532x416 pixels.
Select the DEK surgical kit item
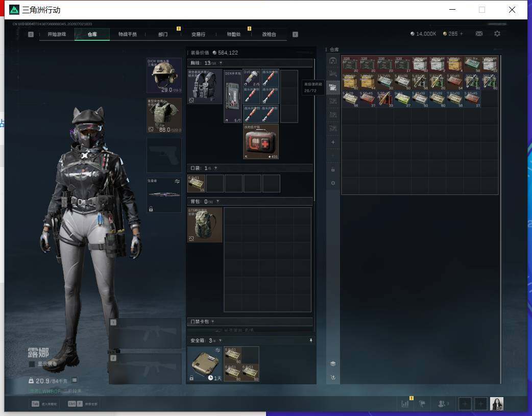pos(233,96)
